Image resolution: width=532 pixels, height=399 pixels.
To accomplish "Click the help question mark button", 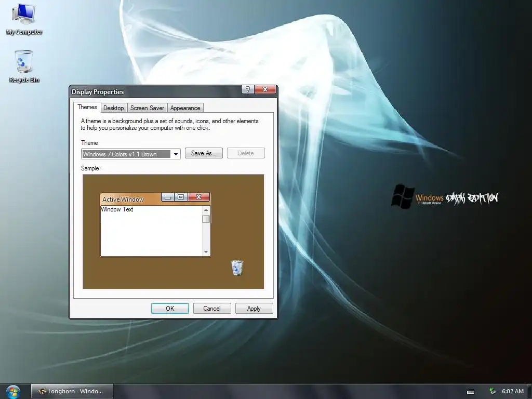I will point(248,89).
